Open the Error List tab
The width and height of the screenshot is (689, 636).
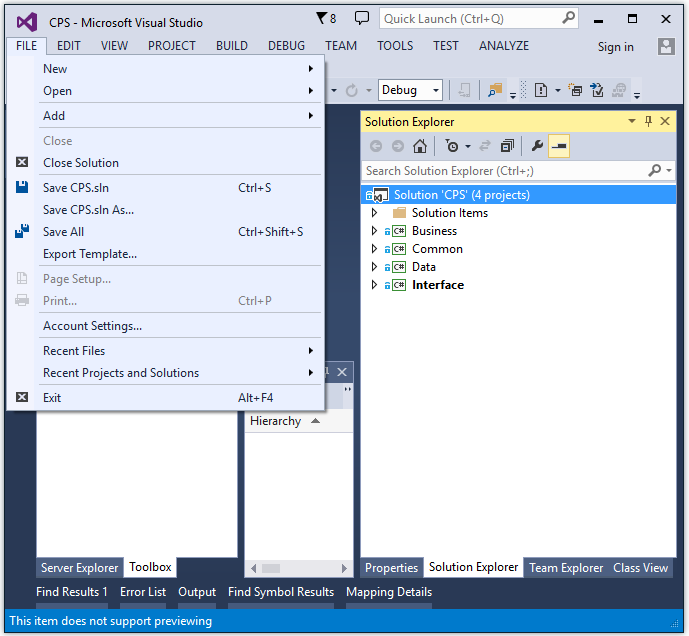pyautogui.click(x=143, y=592)
